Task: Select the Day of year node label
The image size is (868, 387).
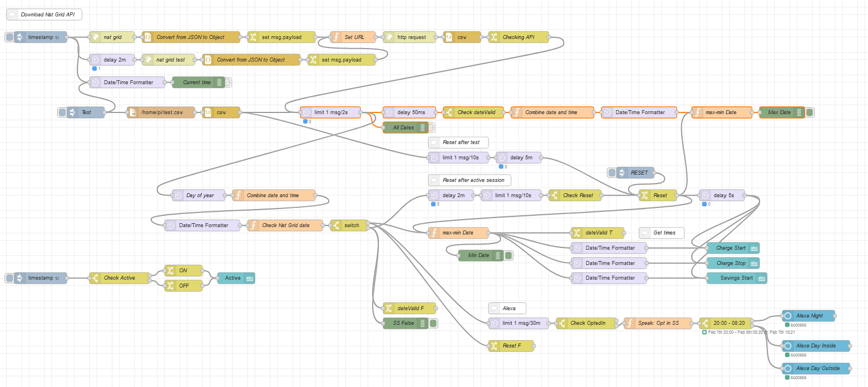Action: pyautogui.click(x=200, y=195)
